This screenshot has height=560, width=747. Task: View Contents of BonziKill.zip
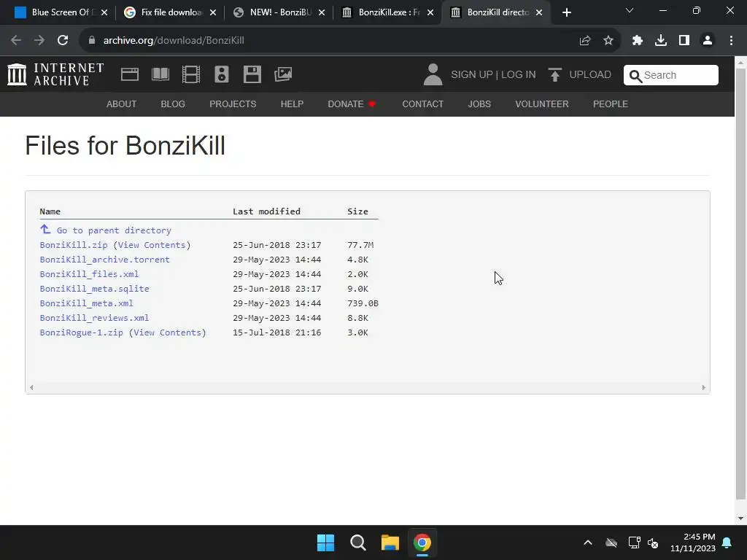click(152, 245)
